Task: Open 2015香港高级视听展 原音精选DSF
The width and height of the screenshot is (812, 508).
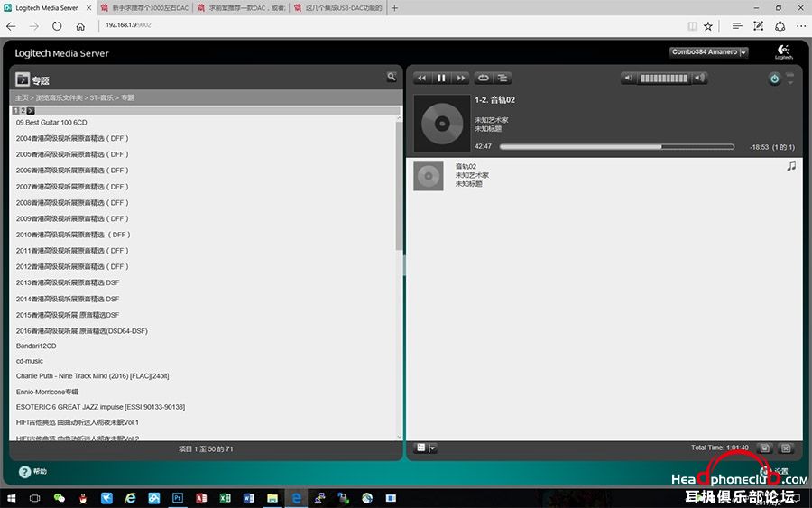Action: point(68,315)
